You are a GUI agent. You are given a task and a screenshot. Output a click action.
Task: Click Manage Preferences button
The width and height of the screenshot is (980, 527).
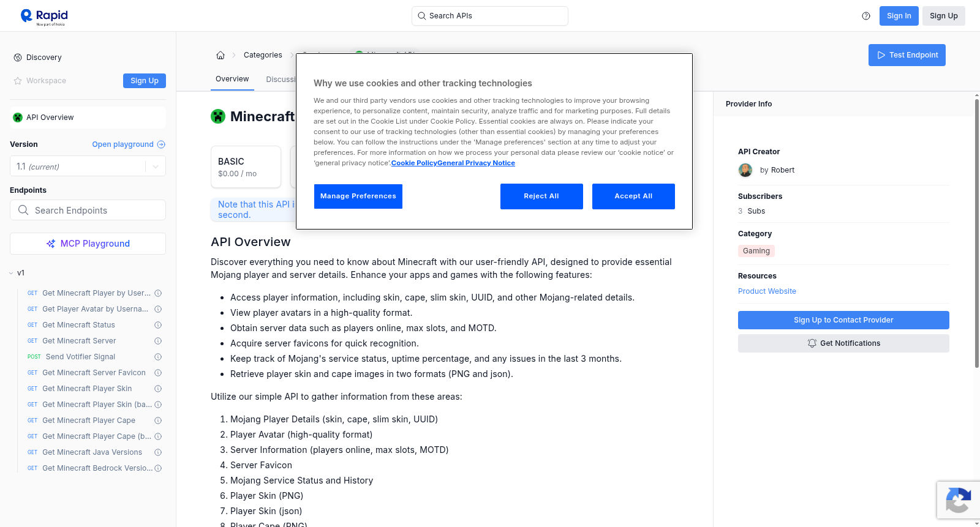[x=358, y=196]
